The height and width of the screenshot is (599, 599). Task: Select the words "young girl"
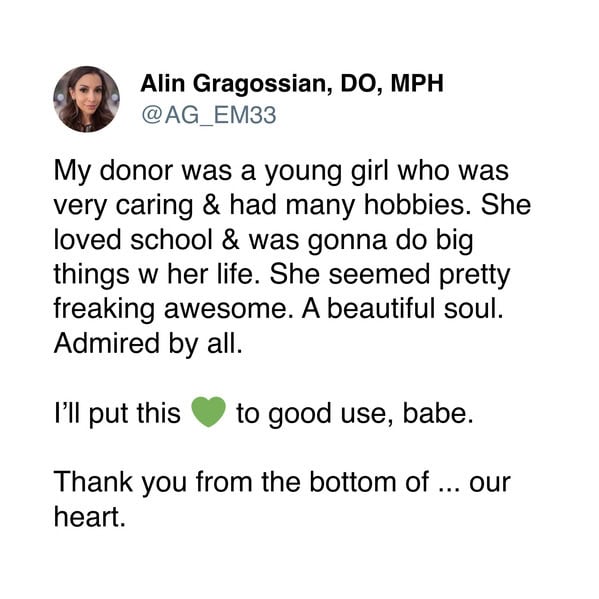327,172
